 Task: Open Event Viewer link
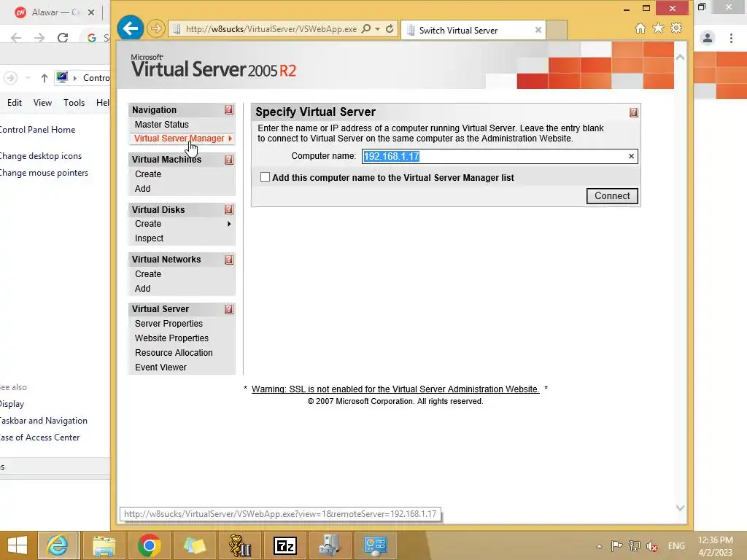point(160,367)
